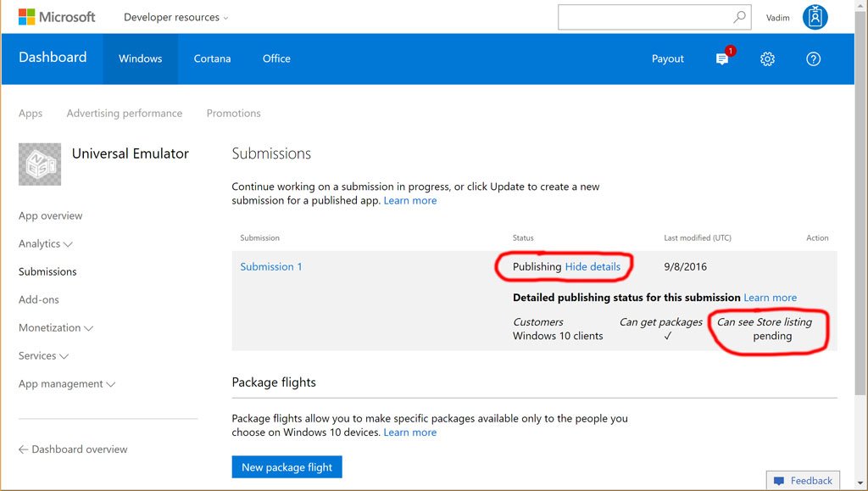Open Submissions in sidebar
Screen dimensions: 868x491
point(47,272)
